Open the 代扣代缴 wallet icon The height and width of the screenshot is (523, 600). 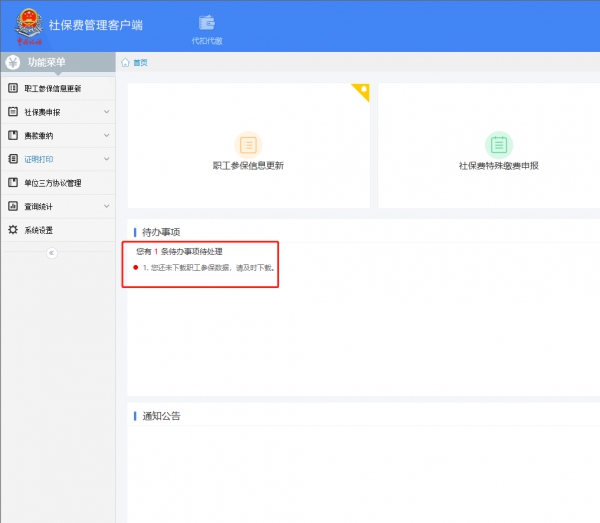pos(207,23)
